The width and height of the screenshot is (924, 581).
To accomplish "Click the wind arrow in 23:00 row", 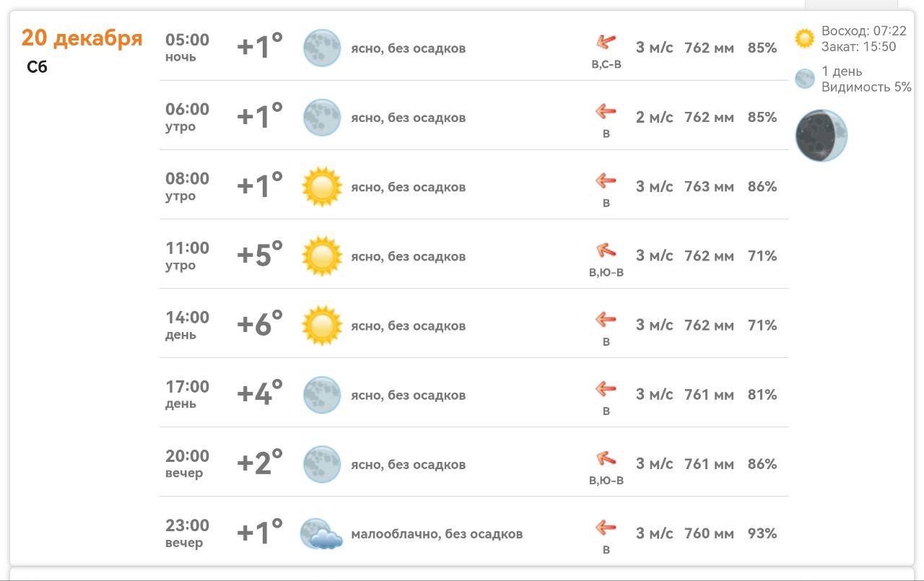I will click(x=606, y=528).
